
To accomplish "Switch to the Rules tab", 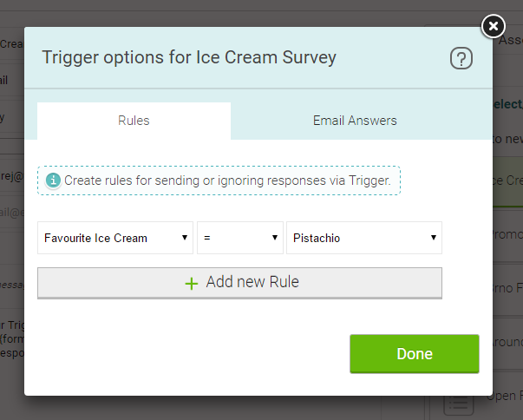I will tap(134, 121).
